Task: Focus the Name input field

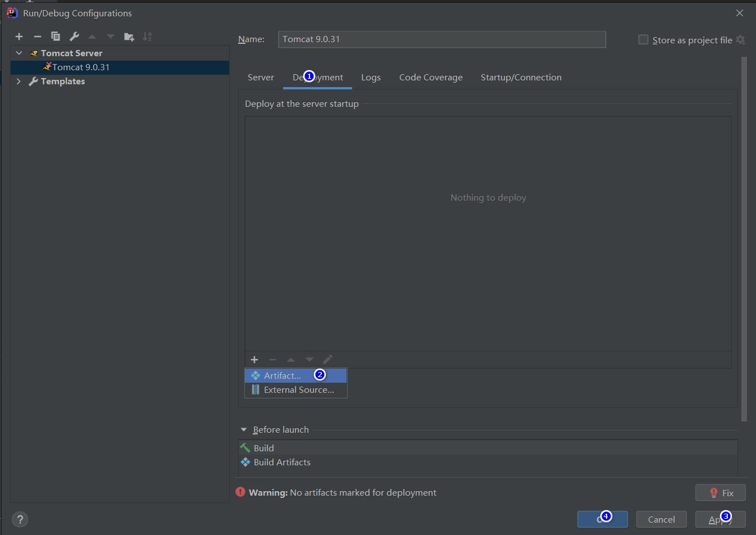Action: [x=442, y=39]
